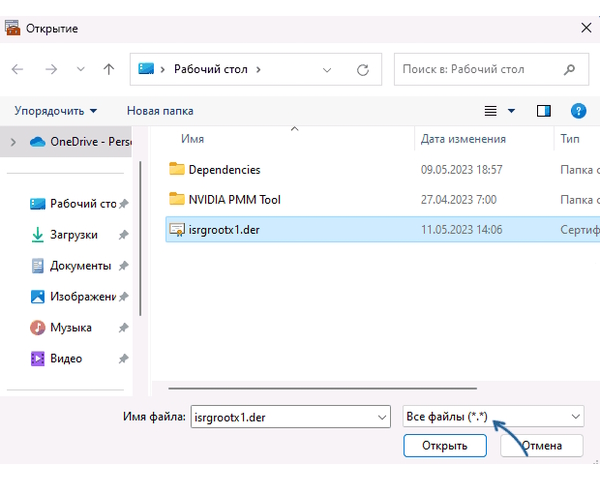Viewport: 600px width, 480px height.
Task: Click the file list horizontal scrollbar
Action: click(323, 388)
